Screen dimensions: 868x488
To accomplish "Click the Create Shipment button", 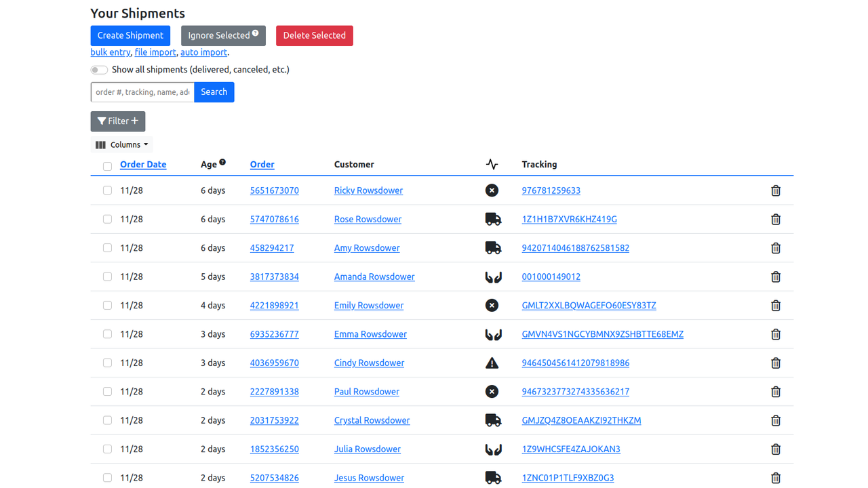I will point(130,35).
